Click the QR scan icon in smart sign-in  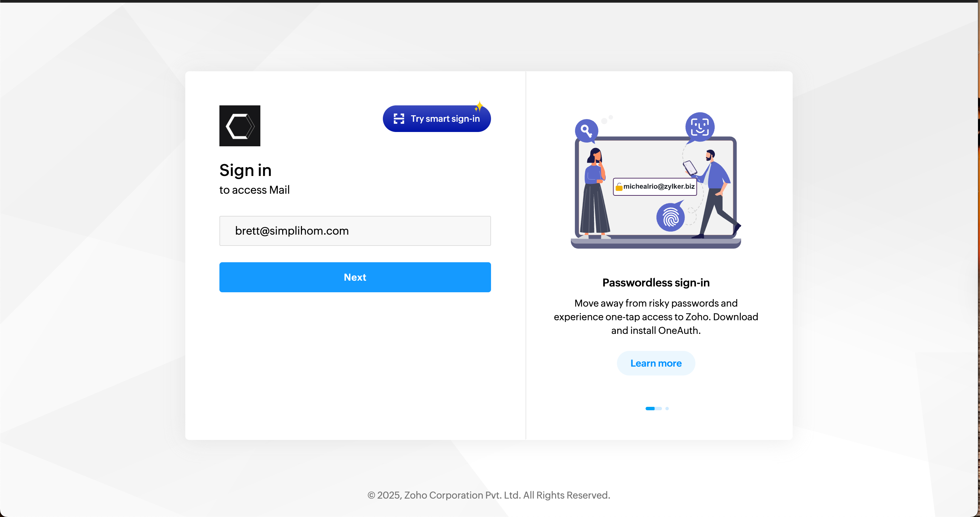pos(399,119)
